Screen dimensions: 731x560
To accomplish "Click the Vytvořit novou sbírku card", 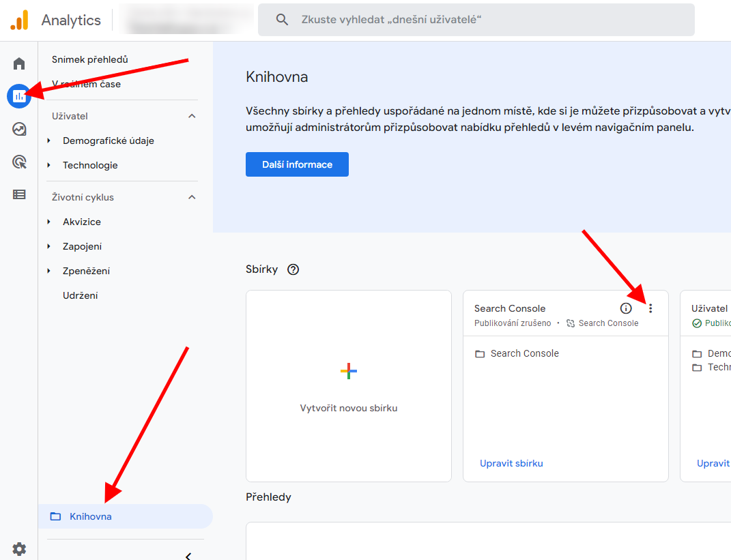I will 349,386.
